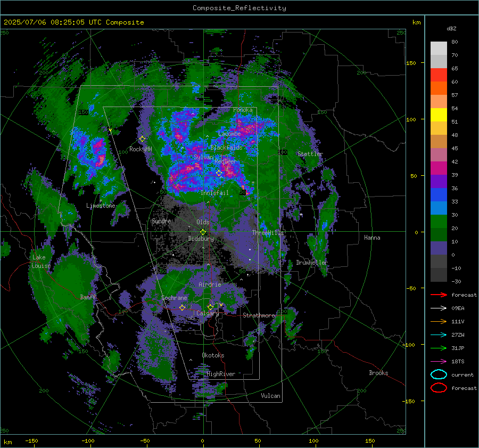Click yellow diamond marker near RockyMH
Screen dimensions: 479x448
[142, 139]
